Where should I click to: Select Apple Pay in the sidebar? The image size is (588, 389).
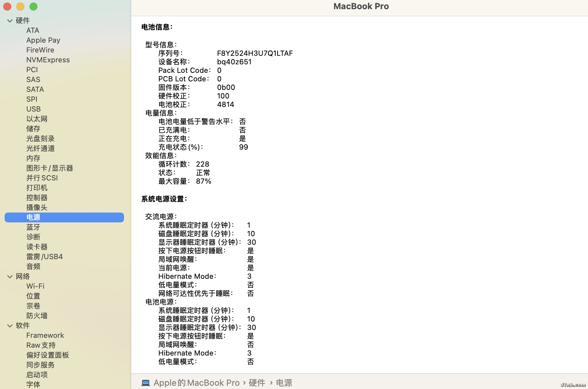coord(43,40)
